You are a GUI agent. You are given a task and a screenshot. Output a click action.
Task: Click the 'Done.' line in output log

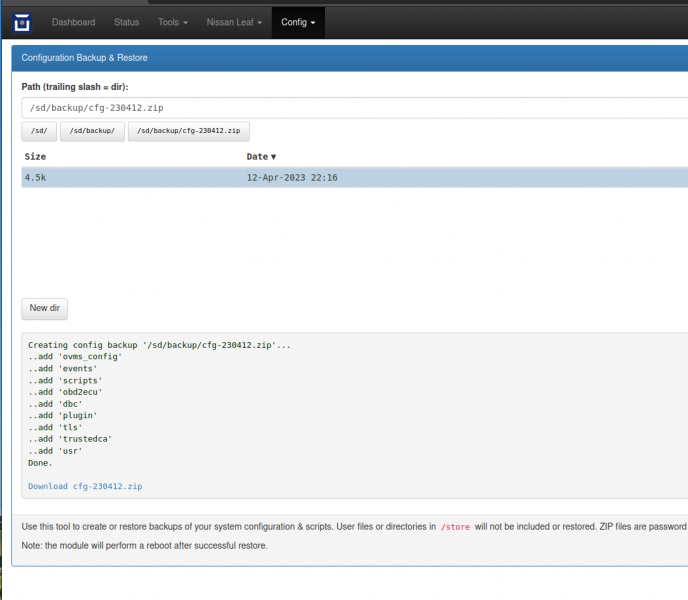click(40, 463)
